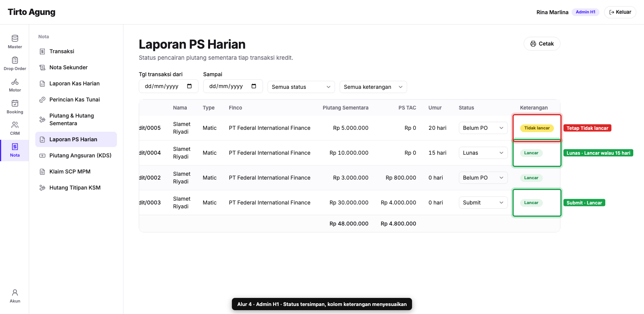Change status dropdown for Rp 5.000.000 row
The width and height of the screenshot is (644, 314).
[483, 128]
